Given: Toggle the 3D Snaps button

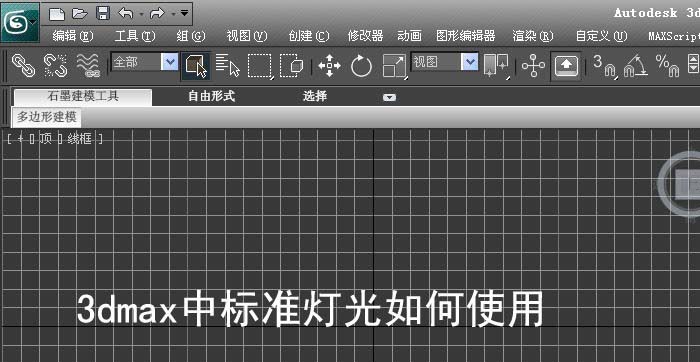Looking at the screenshot, I should click(605, 66).
